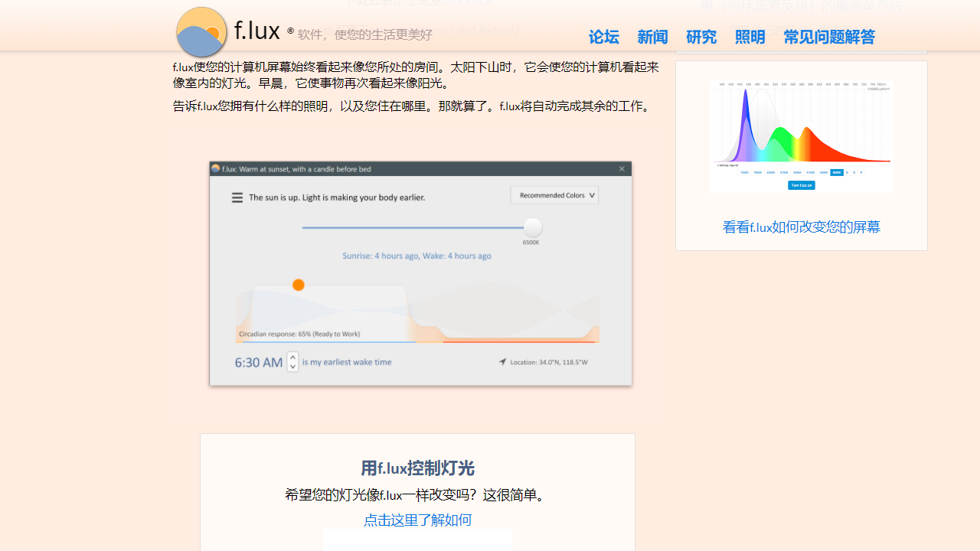Select the 3400K temperature preset

797,172
